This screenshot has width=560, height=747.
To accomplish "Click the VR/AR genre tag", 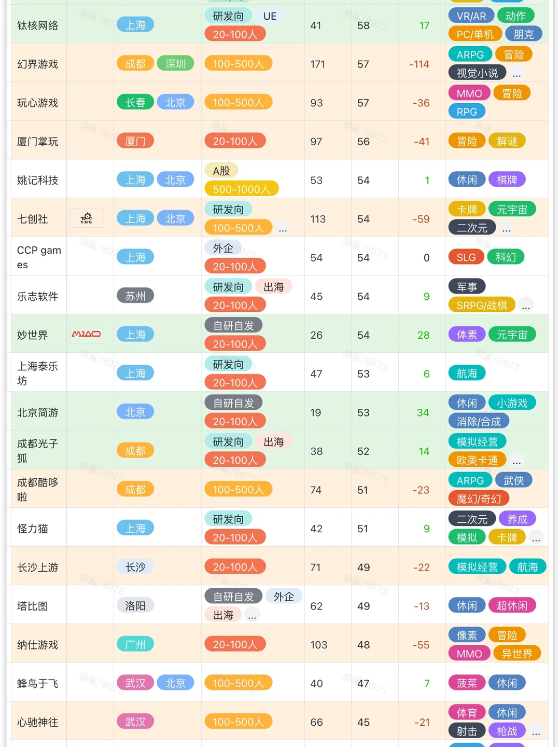I will [x=471, y=16].
